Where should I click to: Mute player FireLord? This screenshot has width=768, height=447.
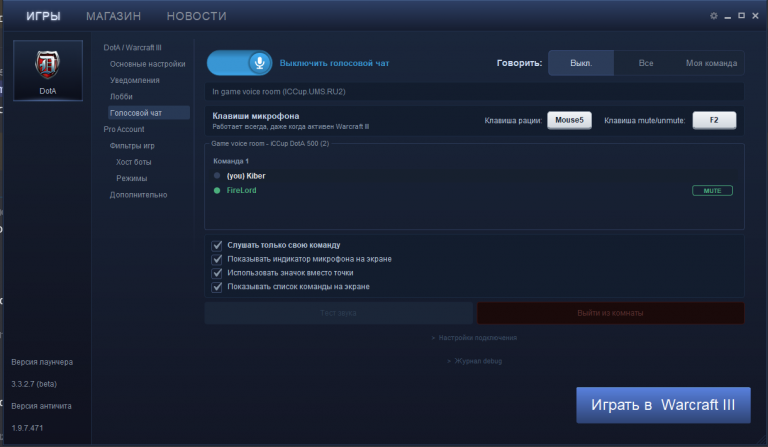point(712,190)
